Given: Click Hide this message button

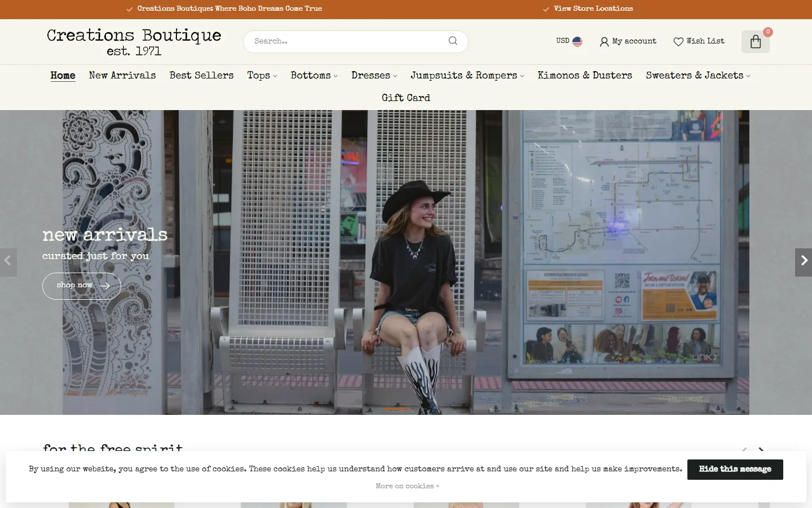Looking at the screenshot, I should click(735, 469).
